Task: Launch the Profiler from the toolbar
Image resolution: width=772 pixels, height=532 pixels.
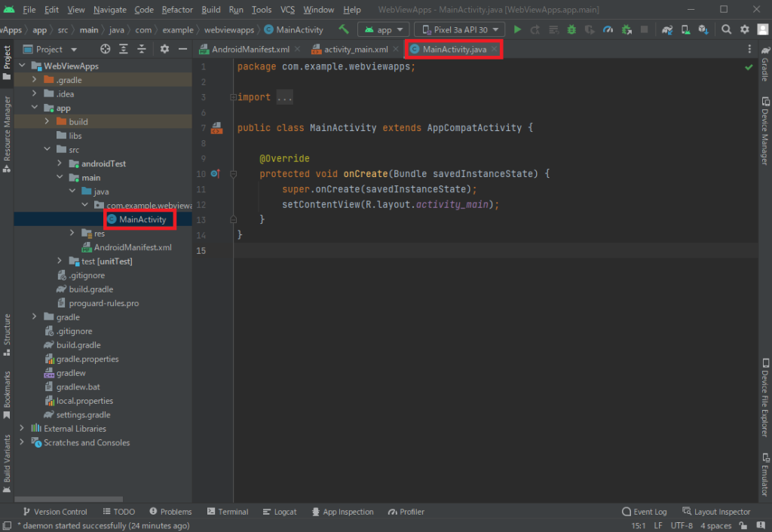Action: point(607,29)
